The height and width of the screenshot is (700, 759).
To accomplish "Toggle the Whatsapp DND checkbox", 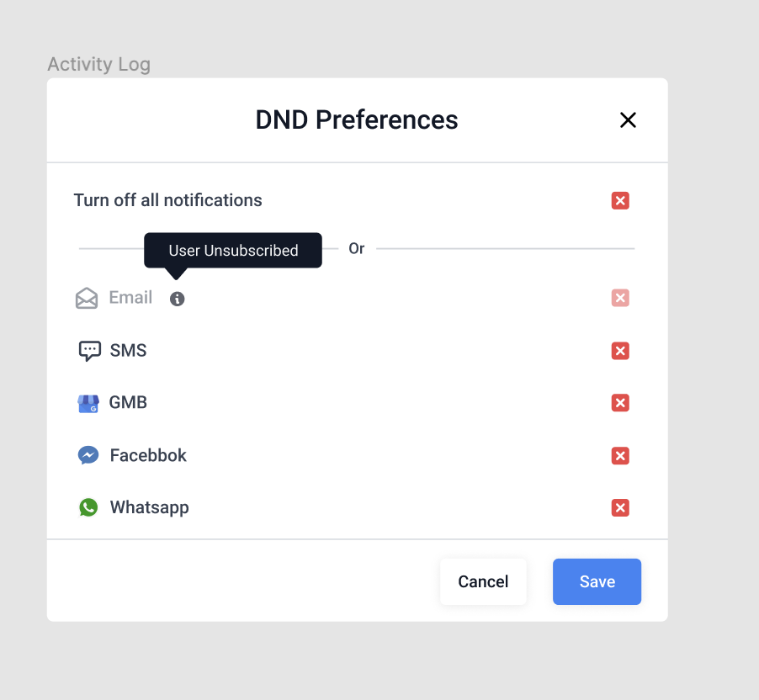I will (x=620, y=507).
